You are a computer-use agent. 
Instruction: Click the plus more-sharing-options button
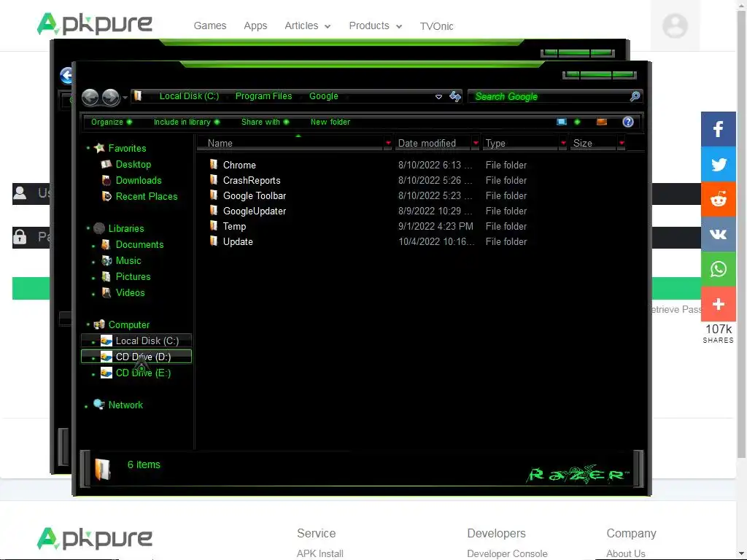(719, 304)
